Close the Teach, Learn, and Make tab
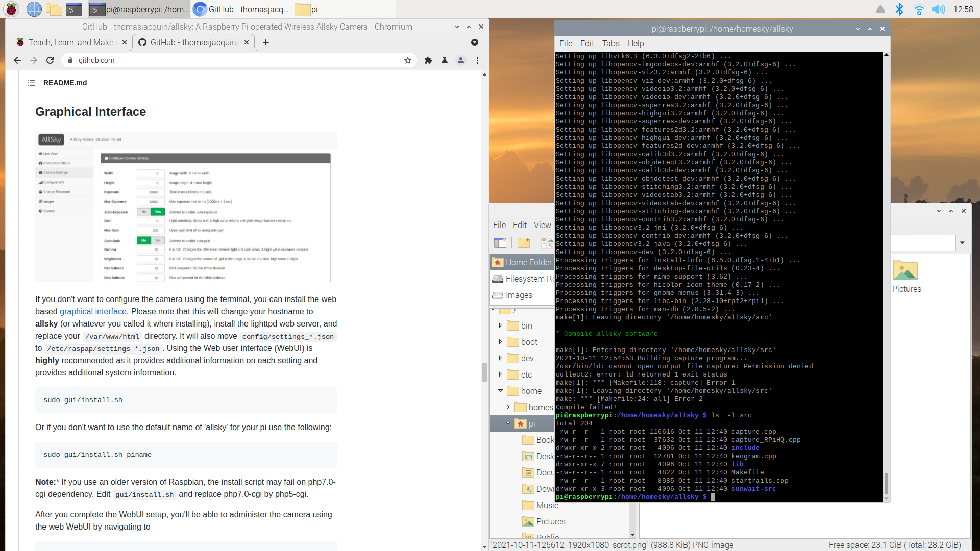 (x=125, y=42)
